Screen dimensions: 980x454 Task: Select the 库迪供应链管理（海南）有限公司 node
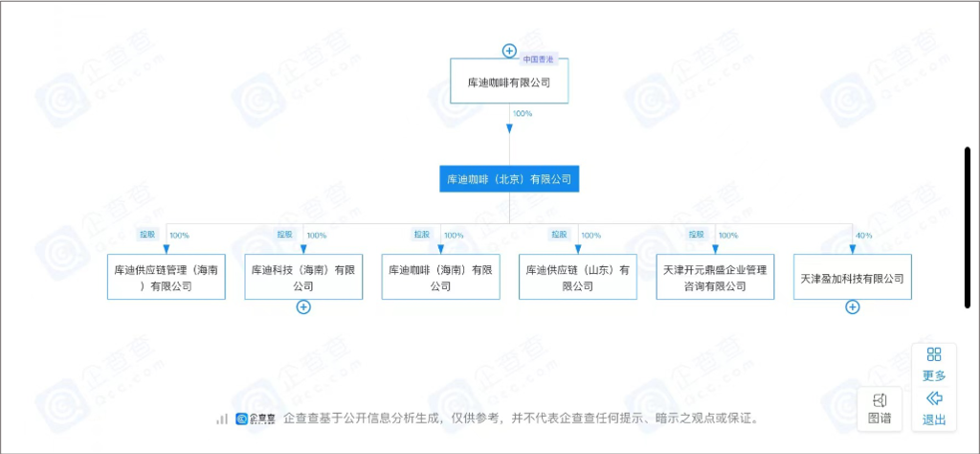(x=166, y=278)
